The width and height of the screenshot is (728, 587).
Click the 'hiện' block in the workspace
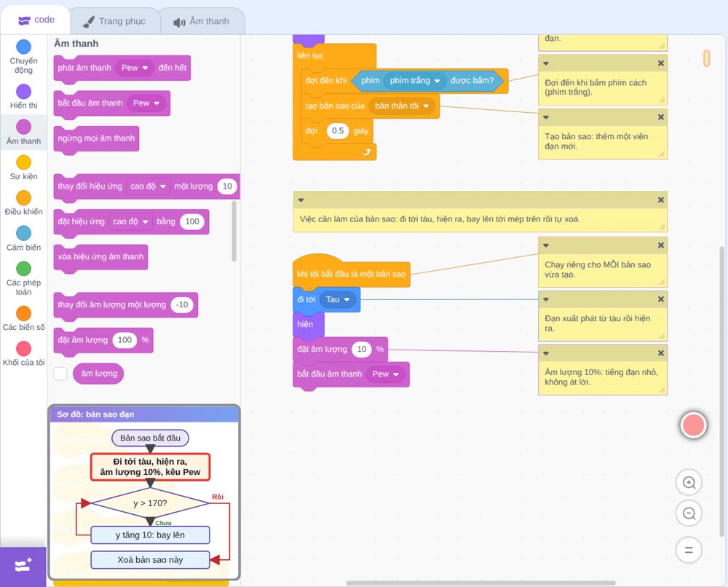(308, 324)
